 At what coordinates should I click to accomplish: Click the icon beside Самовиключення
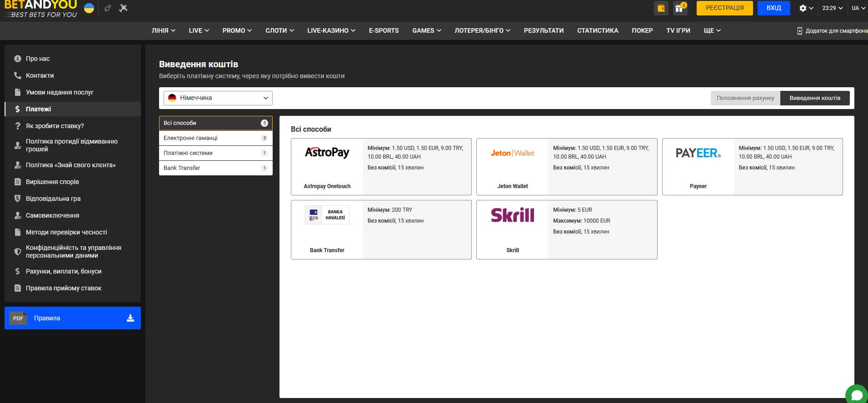[x=18, y=215]
